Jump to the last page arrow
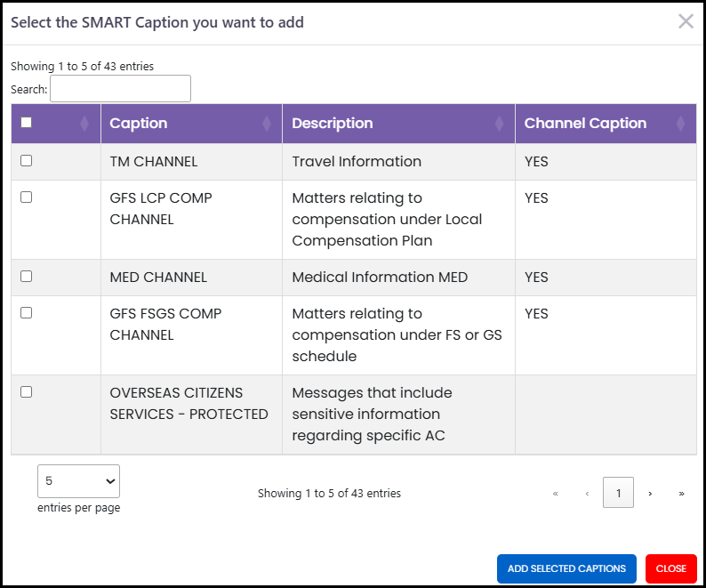This screenshot has width=706, height=588. tap(682, 494)
